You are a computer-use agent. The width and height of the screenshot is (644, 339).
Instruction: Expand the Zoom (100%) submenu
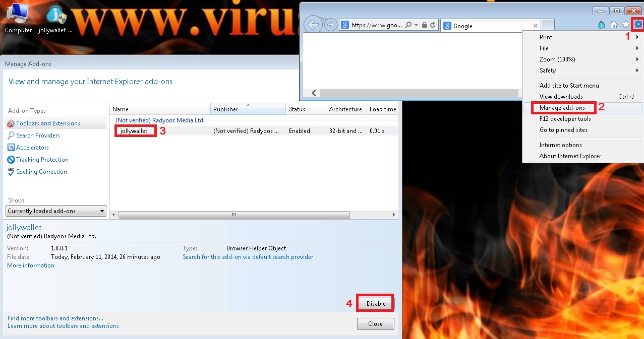(x=583, y=59)
